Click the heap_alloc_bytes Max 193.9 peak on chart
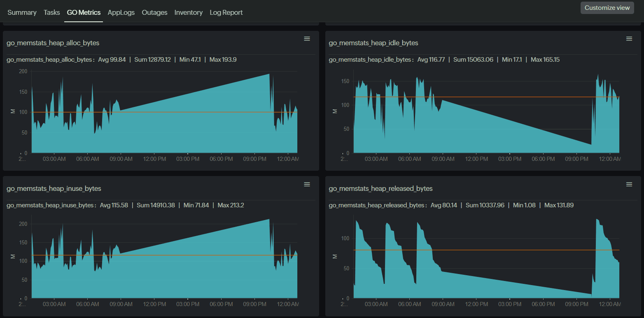Screen dimensions: 644x318 (269, 74)
